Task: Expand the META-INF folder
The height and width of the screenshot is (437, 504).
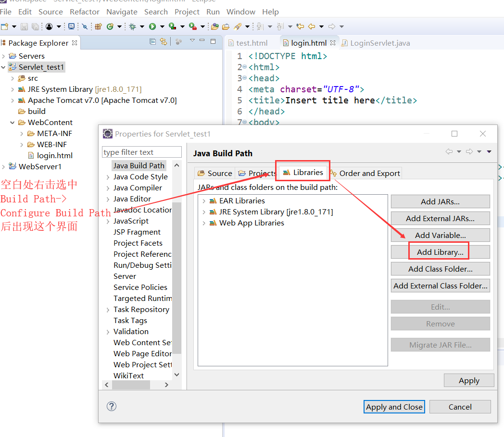Action: click(x=22, y=134)
